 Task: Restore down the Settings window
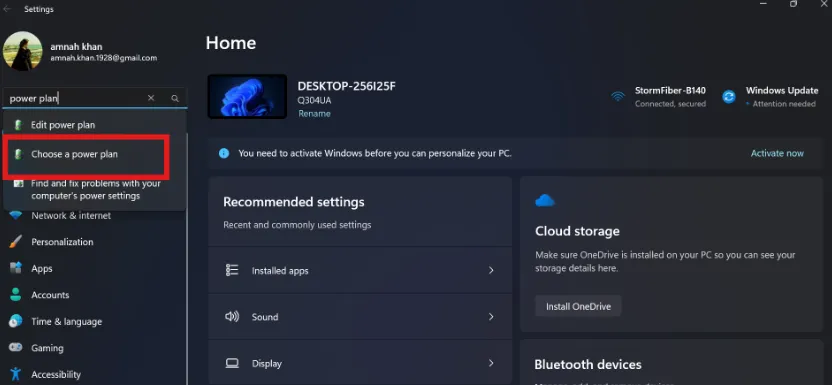(x=793, y=4)
